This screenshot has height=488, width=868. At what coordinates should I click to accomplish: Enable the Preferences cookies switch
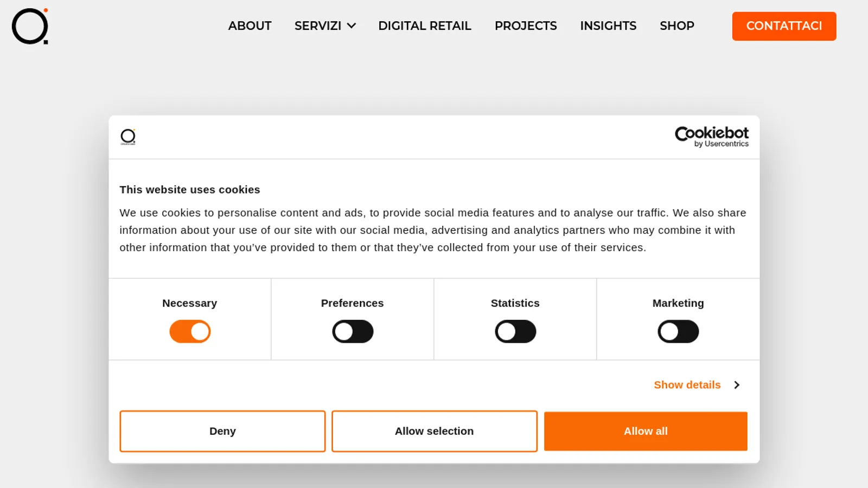coord(353,331)
